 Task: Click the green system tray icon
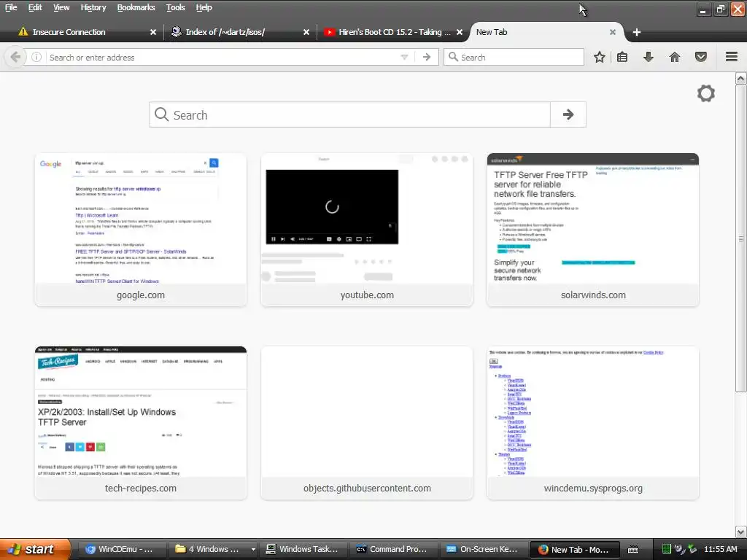point(667,549)
